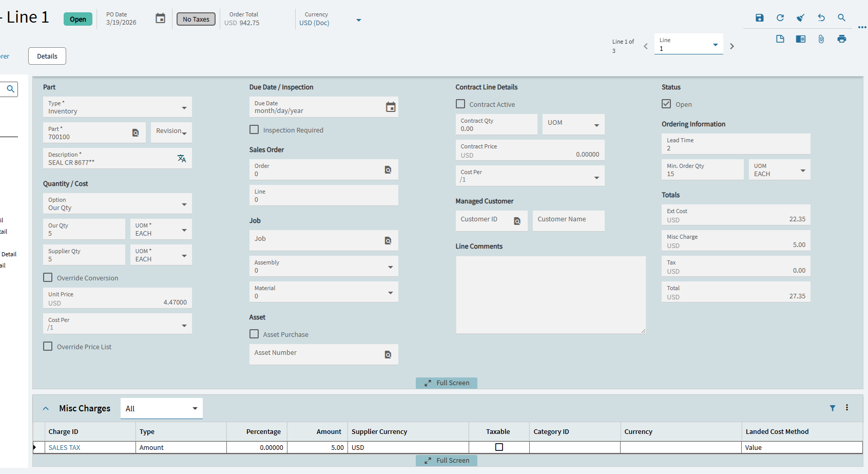Click the New document icon

780,39
